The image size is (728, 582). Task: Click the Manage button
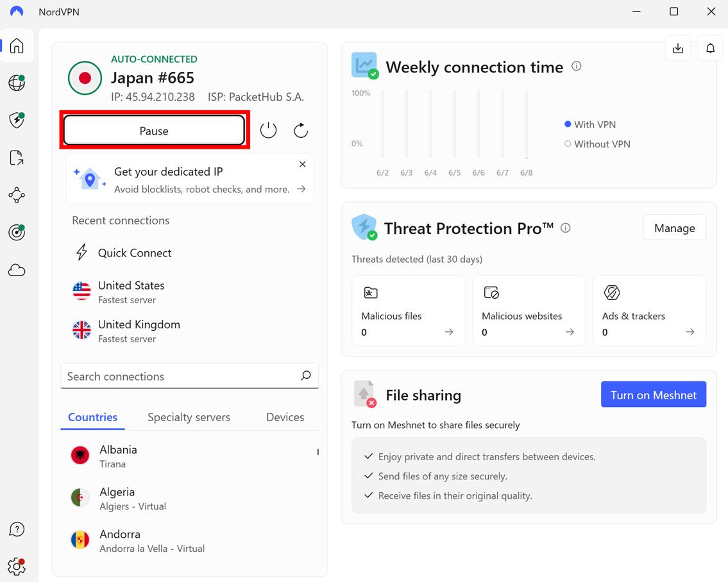click(x=674, y=228)
